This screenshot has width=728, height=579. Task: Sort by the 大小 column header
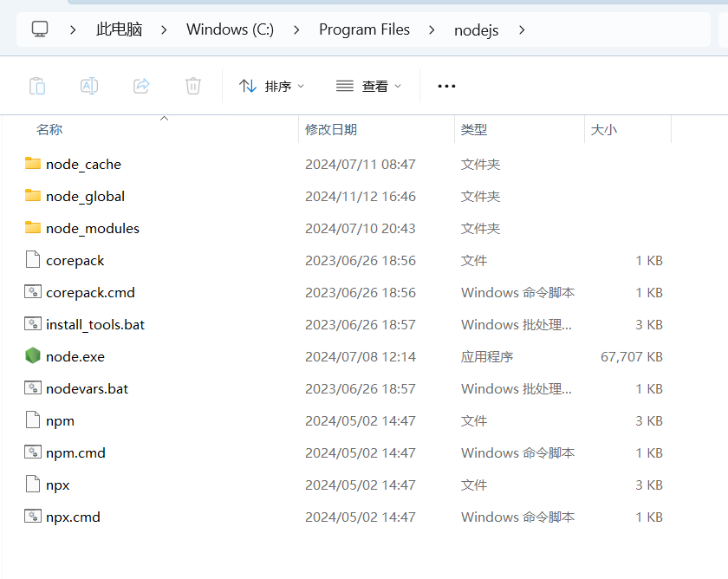click(x=603, y=129)
